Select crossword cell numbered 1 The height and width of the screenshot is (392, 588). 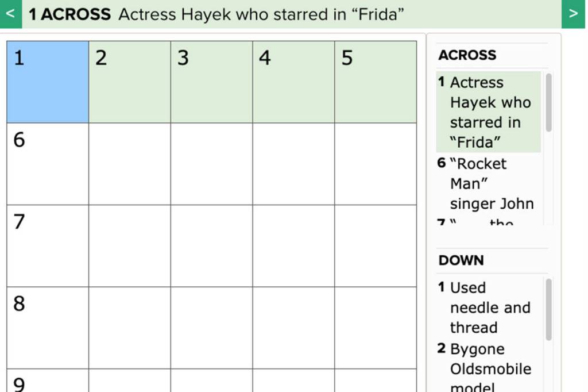coord(48,82)
